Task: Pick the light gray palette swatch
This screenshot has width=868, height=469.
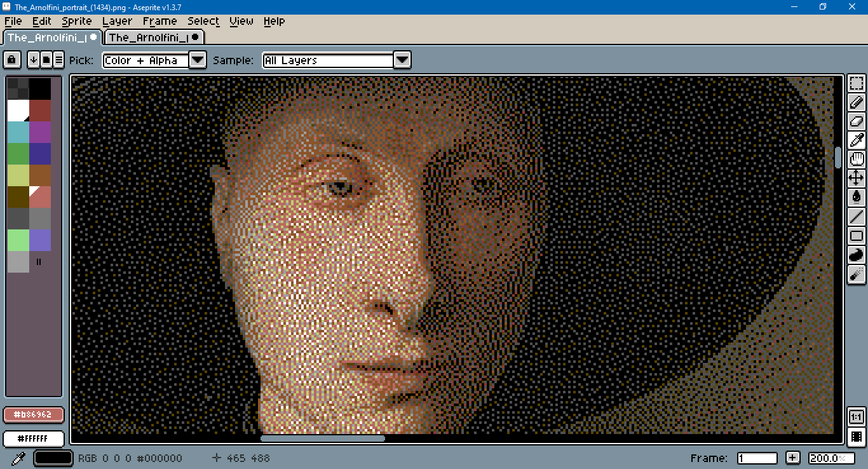Action: click(x=18, y=262)
